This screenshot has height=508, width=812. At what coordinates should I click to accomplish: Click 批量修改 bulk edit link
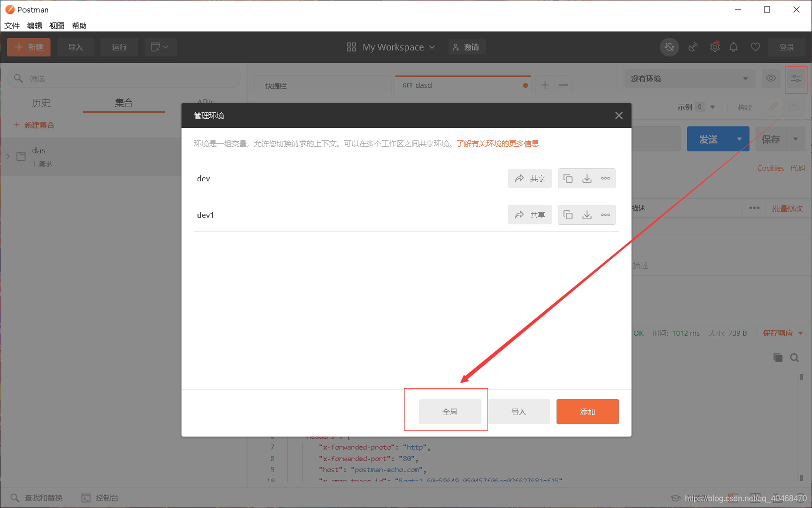point(787,208)
